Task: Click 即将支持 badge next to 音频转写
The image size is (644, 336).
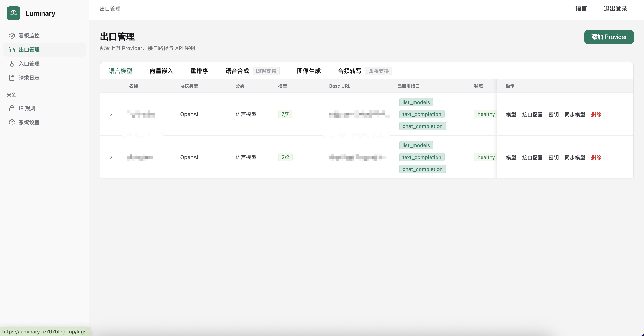Action: pyautogui.click(x=378, y=71)
